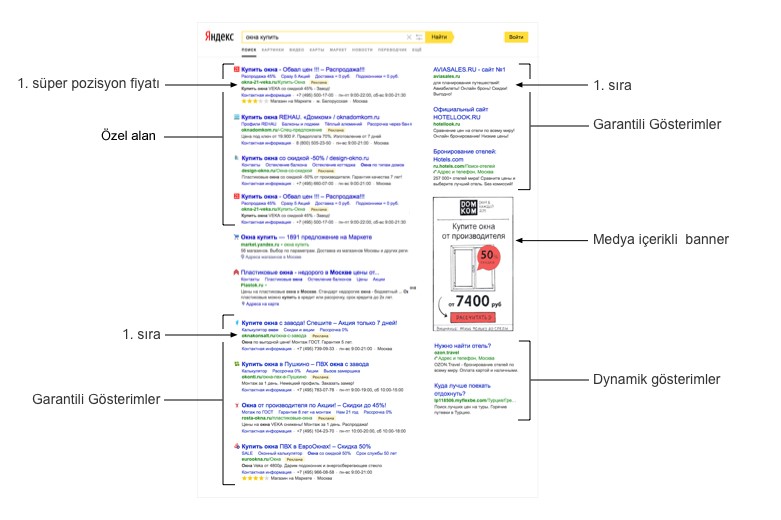Image resolution: width=781 pixels, height=520 pixels.
Task: Select the Поиск tab
Action: [249, 50]
